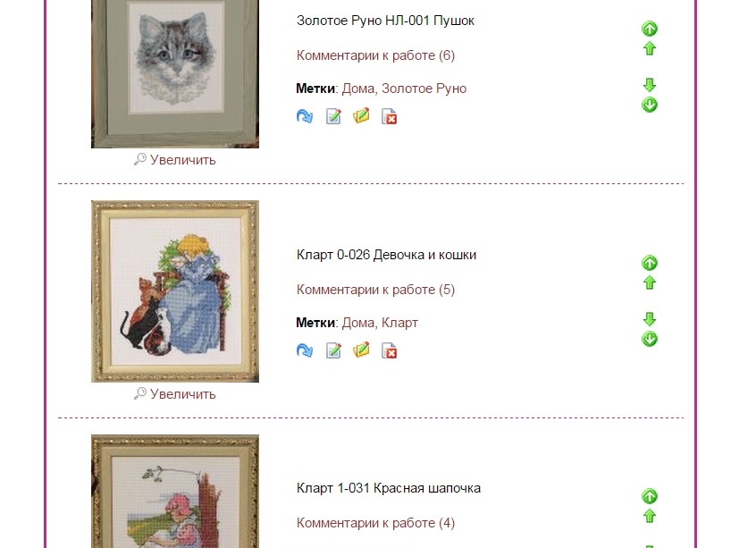Image resolution: width=756 pixels, height=548 pixels.
Task: Move Красная шапочка up one position
Action: 650,516
